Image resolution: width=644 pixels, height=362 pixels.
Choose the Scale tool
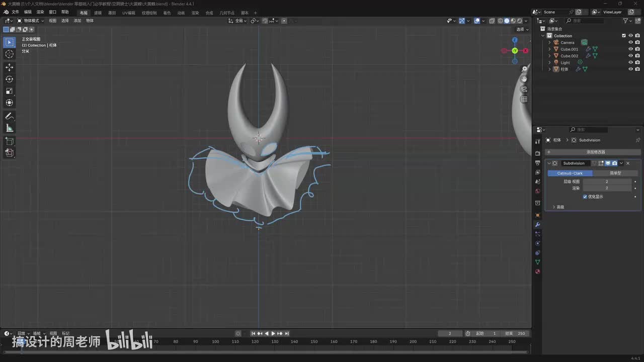(9, 91)
